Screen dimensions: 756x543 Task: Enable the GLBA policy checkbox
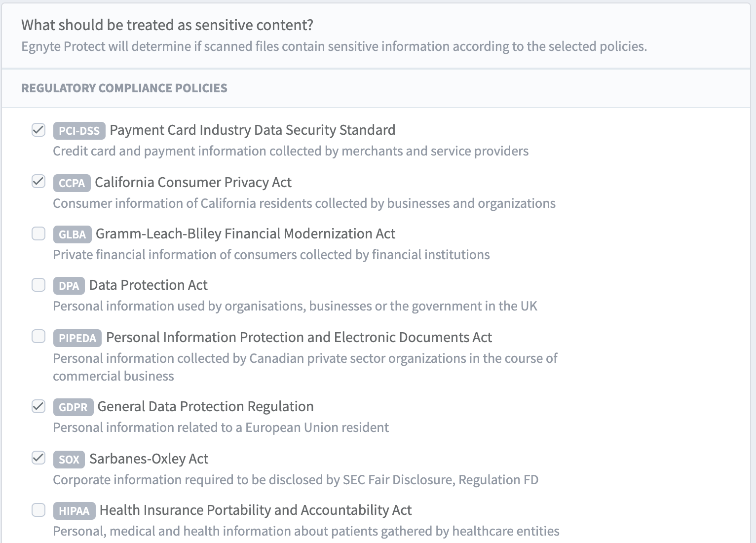38,233
